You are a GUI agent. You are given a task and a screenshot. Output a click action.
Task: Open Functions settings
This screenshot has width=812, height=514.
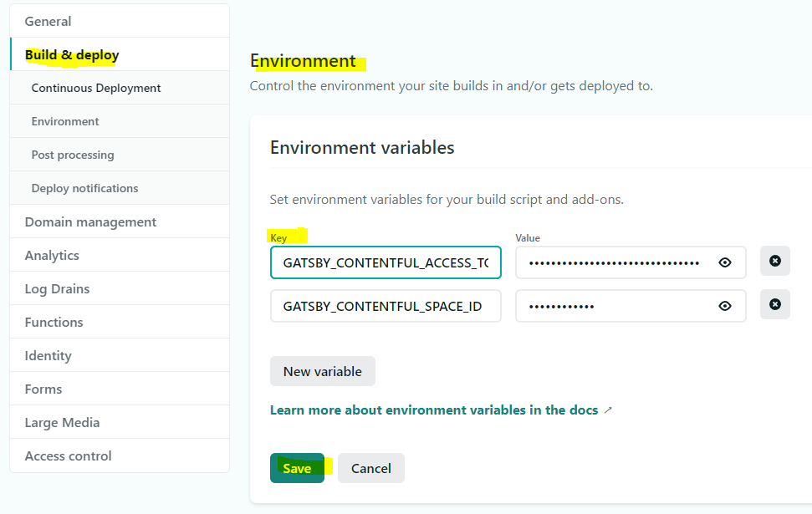pyautogui.click(x=120, y=322)
